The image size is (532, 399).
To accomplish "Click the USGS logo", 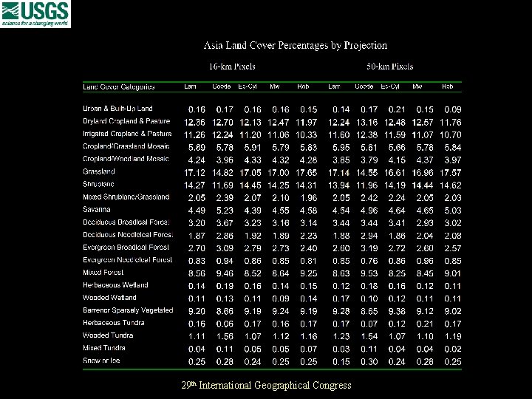I will tap(35, 14).
